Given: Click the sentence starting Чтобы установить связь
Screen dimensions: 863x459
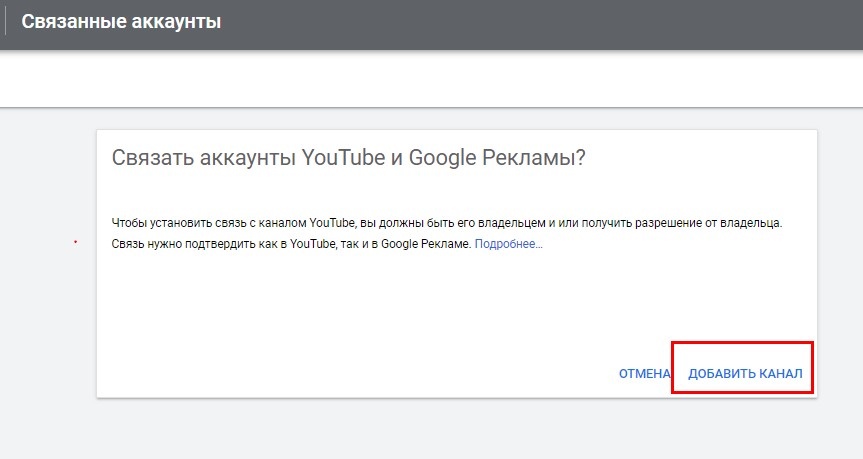Looking at the screenshot, I should 447,223.
